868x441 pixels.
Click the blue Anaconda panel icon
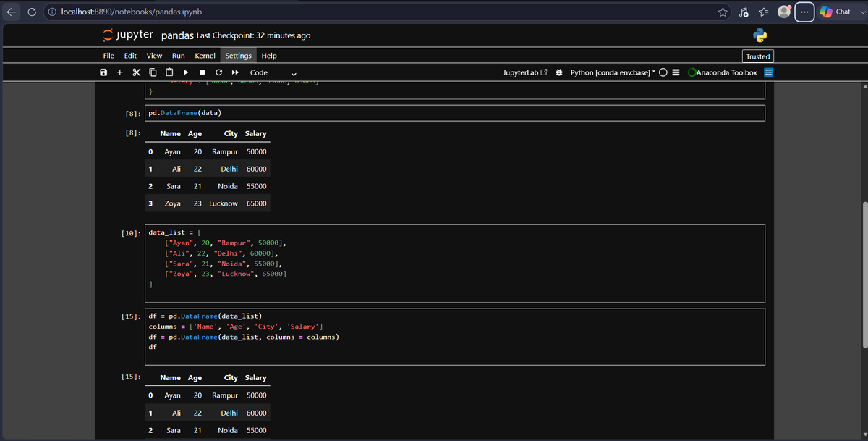(769, 72)
